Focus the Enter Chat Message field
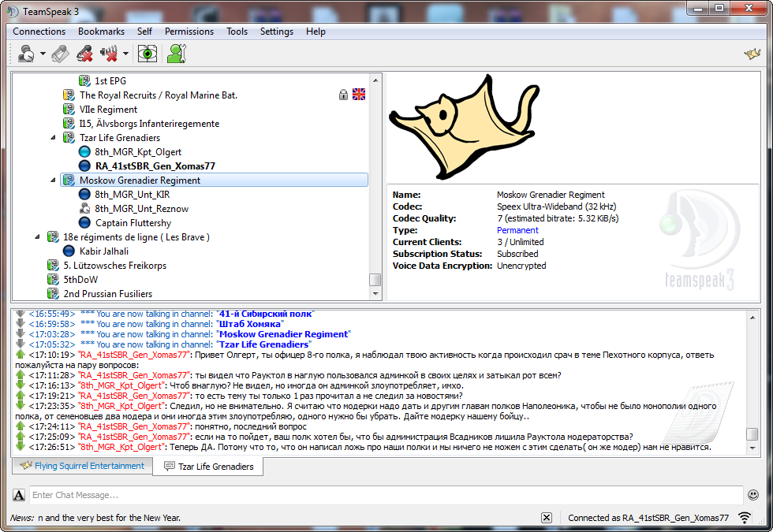This screenshot has width=773, height=532. [386, 495]
